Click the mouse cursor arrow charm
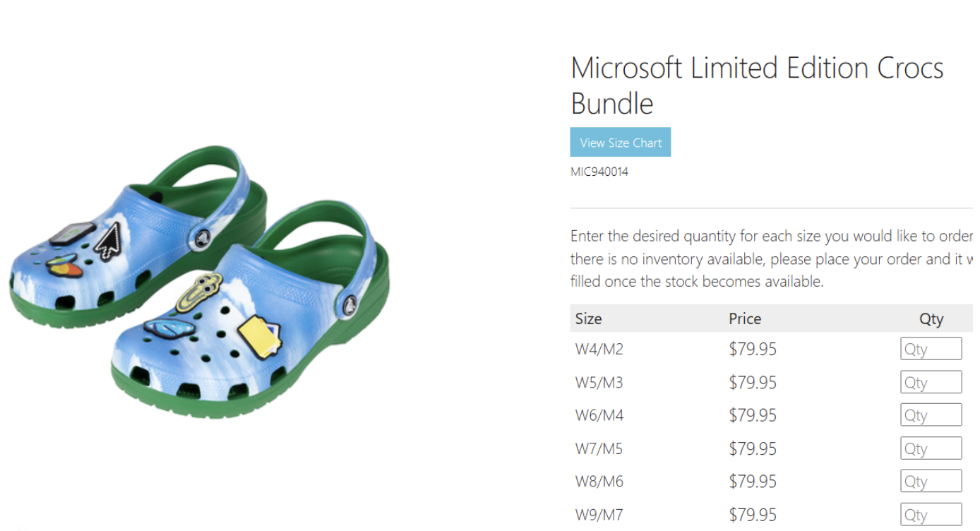 [109, 240]
